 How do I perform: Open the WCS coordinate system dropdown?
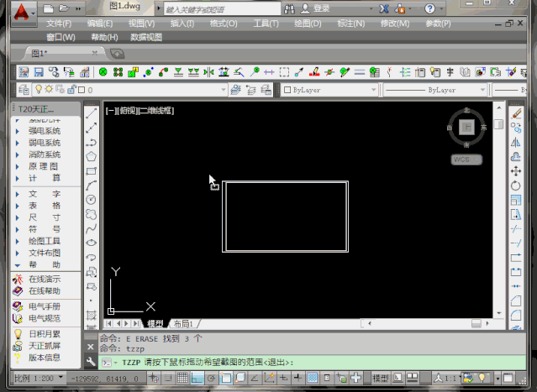point(466,159)
